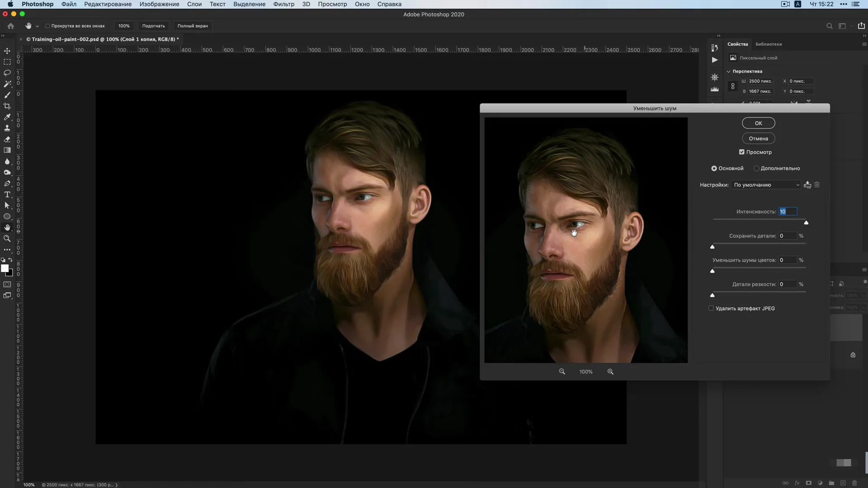The width and height of the screenshot is (868, 488).
Task: Zoom out the noise filter preview
Action: click(562, 371)
